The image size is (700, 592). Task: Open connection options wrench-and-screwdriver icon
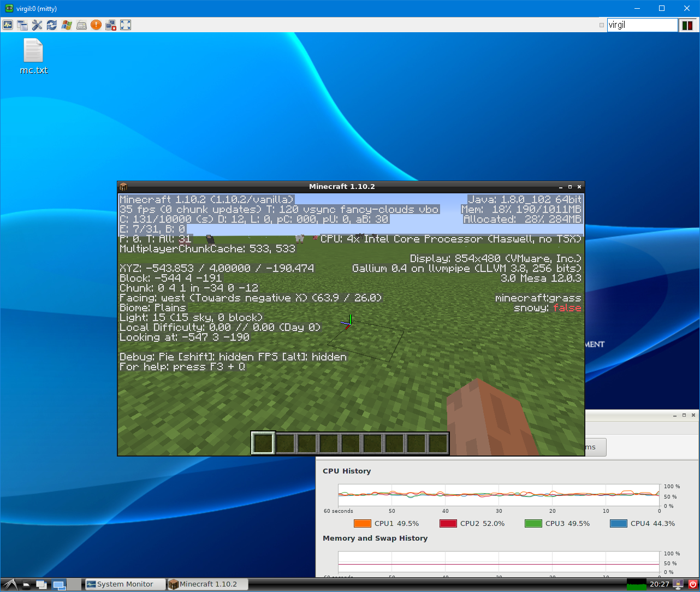(37, 25)
